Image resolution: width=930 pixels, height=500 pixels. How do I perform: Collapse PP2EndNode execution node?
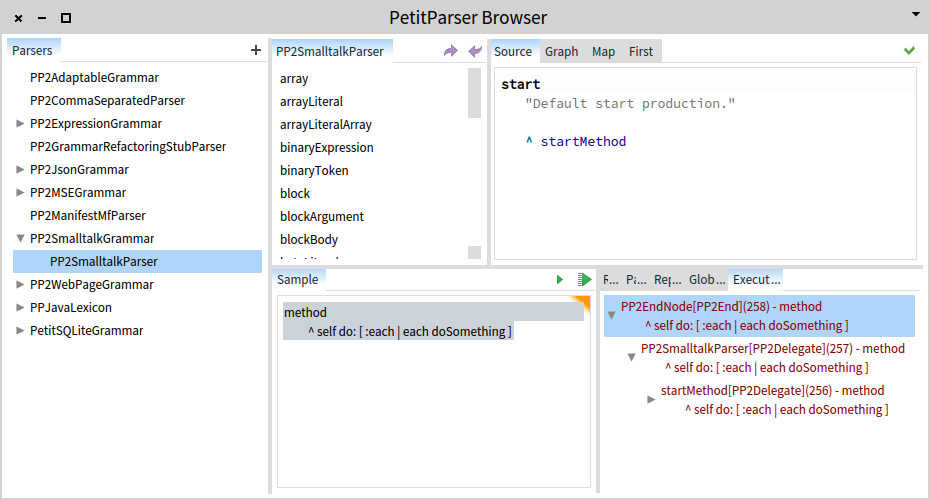point(611,316)
